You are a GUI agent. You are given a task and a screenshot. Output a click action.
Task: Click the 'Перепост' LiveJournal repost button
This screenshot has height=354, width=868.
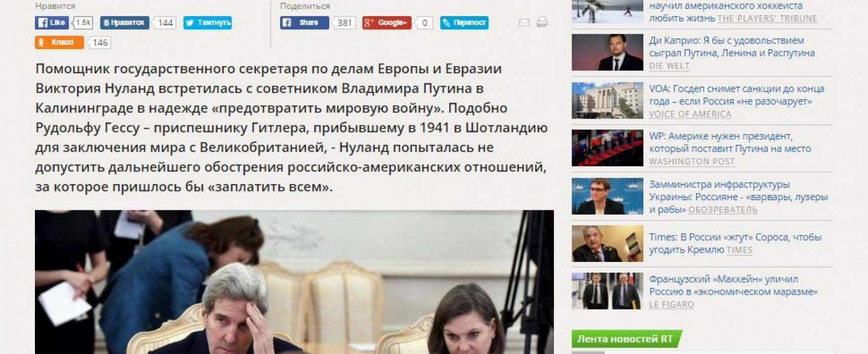[464, 23]
